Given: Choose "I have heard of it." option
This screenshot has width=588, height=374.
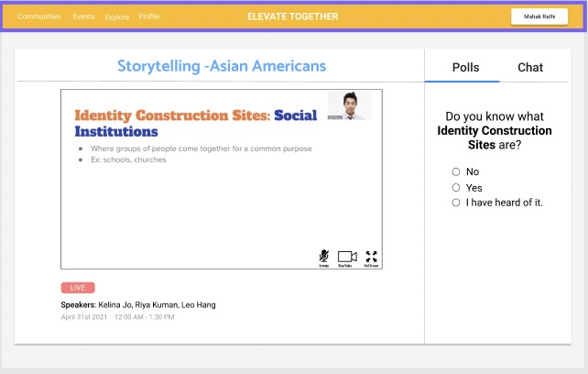Looking at the screenshot, I should 456,203.
